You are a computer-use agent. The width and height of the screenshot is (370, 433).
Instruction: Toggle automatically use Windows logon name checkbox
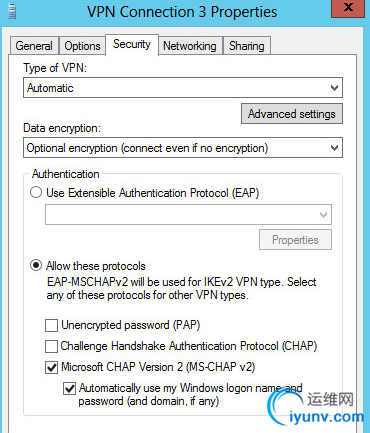click(x=69, y=389)
